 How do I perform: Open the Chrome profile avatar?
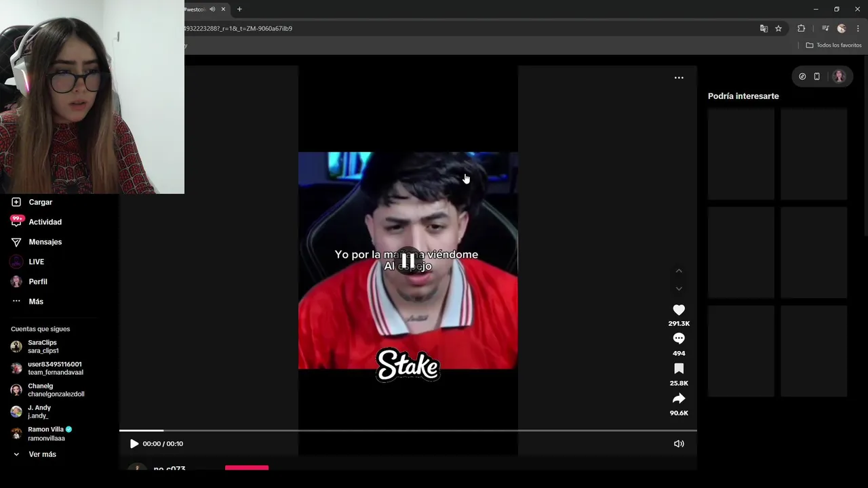tap(842, 28)
